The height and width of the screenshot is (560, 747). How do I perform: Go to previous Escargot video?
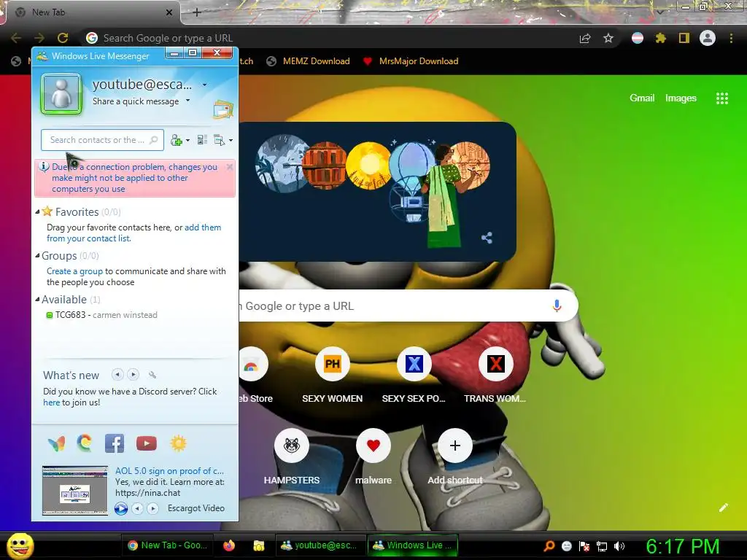(x=137, y=508)
